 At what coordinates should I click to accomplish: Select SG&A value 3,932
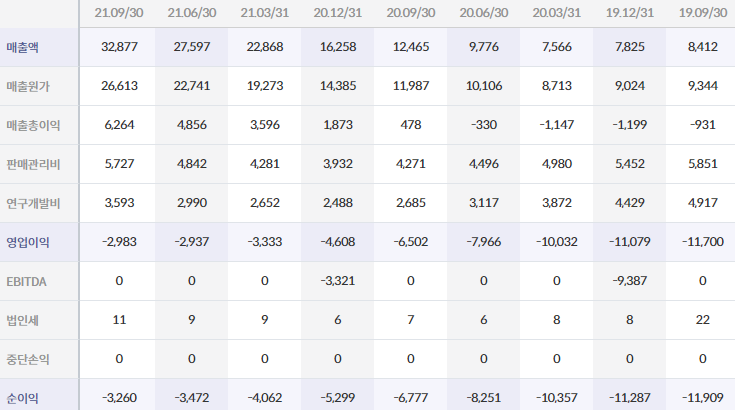tap(338, 164)
